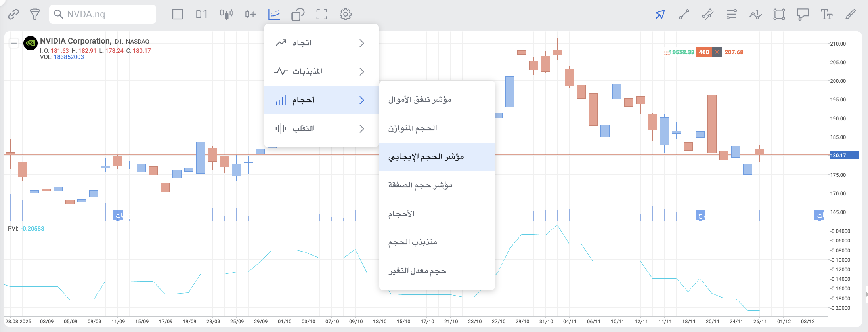Click the link chart icon
The image size is (868, 332).
point(13,15)
